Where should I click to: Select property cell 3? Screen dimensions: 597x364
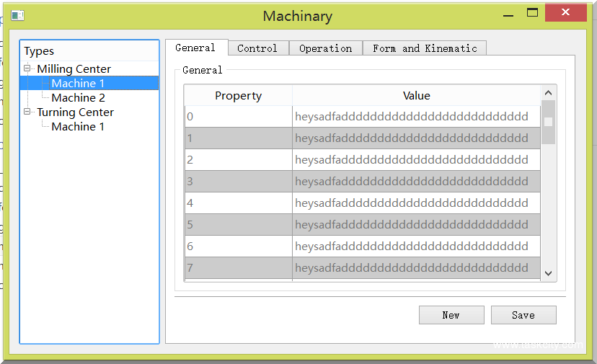tap(239, 181)
